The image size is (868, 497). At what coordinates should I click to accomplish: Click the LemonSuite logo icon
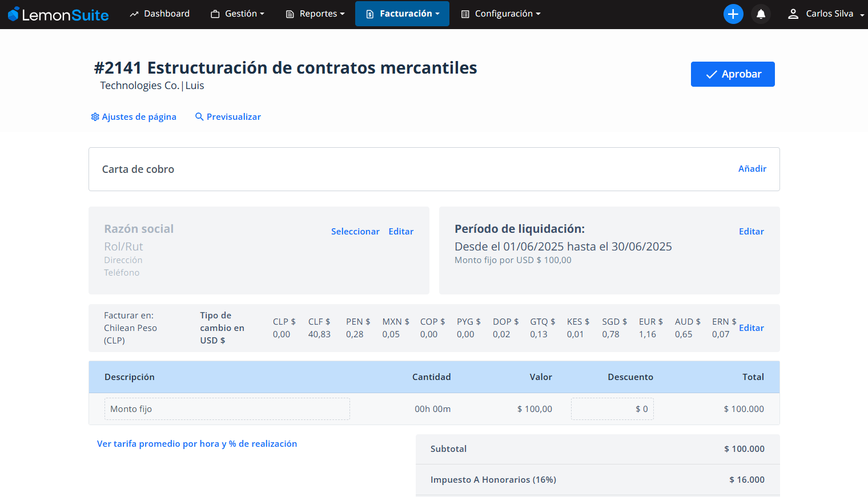(13, 14)
